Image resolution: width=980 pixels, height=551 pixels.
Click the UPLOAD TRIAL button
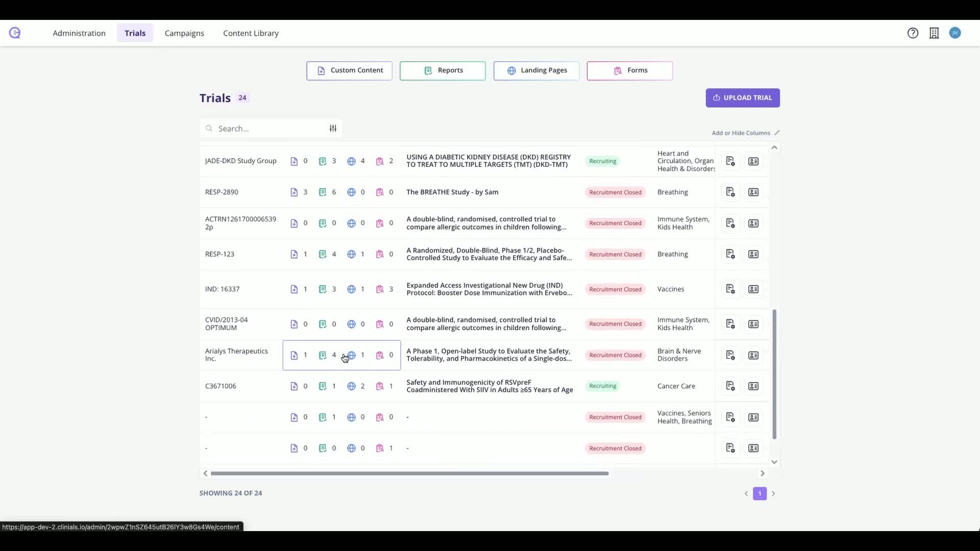click(743, 98)
